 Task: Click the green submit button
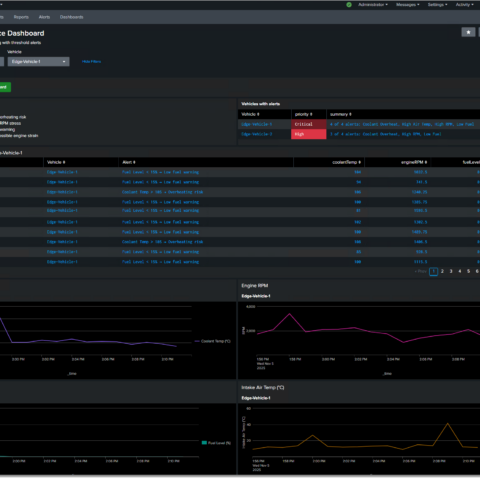pyautogui.click(x=5, y=87)
